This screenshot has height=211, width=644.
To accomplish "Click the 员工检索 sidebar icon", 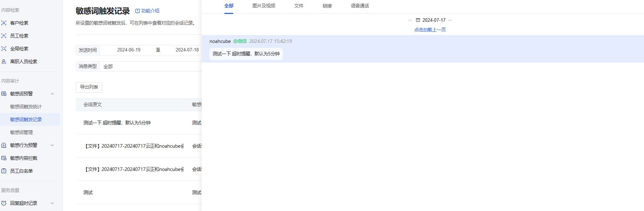I will click(4, 36).
